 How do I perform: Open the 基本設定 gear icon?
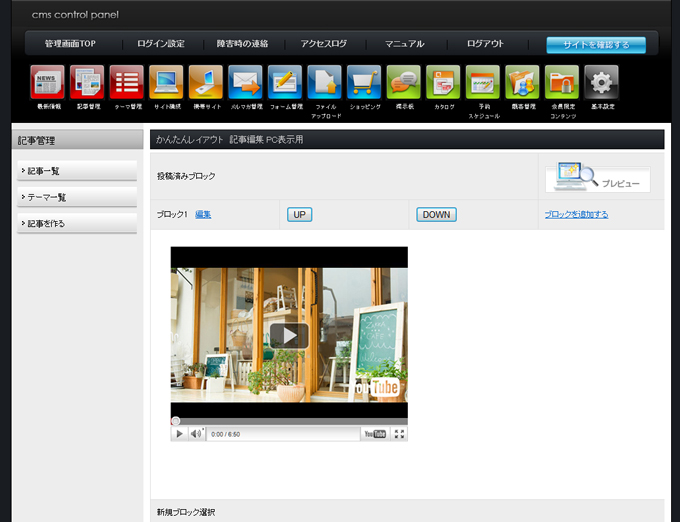click(x=601, y=82)
